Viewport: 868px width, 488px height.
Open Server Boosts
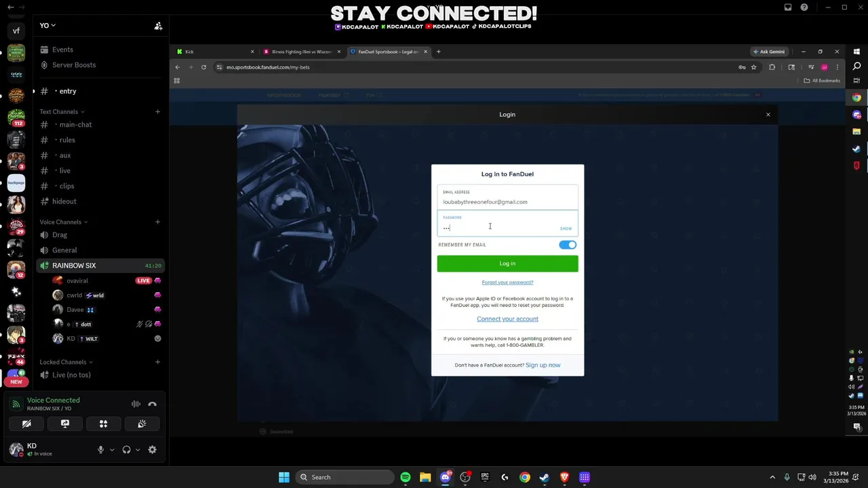pyautogui.click(x=100, y=65)
